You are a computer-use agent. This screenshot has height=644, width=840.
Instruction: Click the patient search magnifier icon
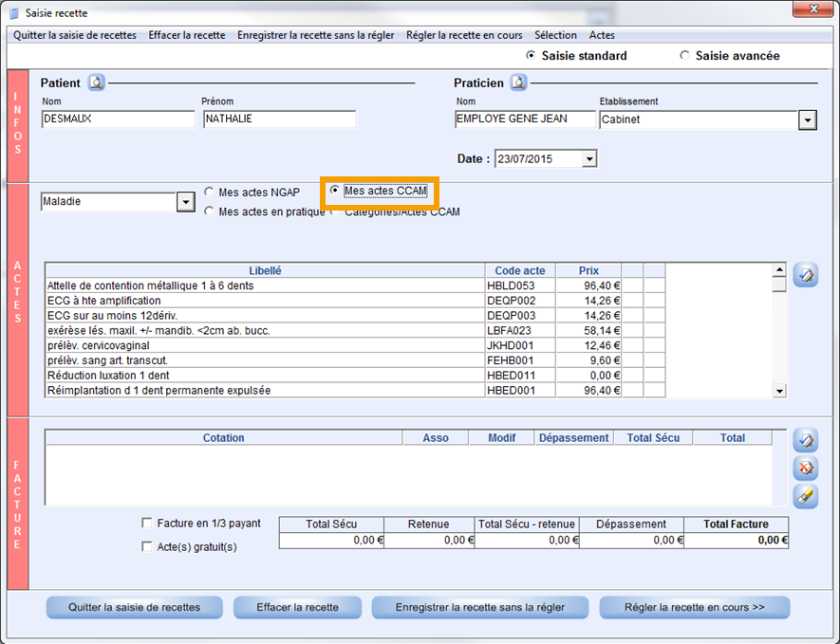point(96,83)
